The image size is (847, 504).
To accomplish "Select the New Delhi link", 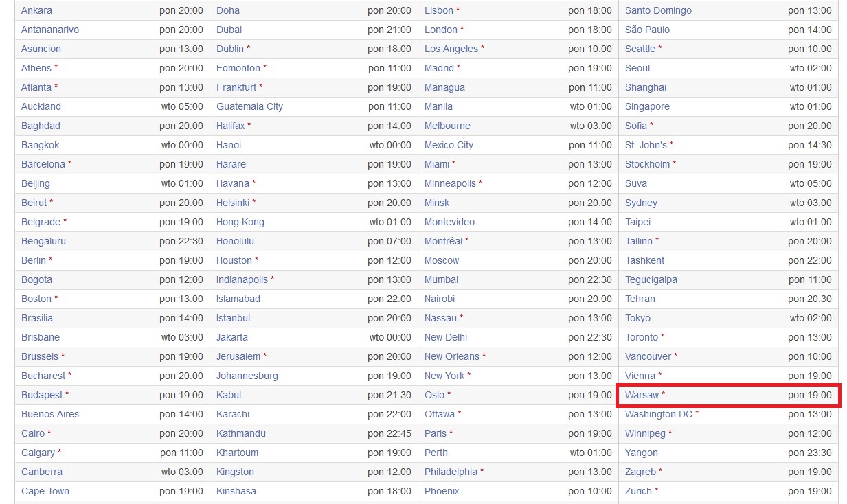I will tap(445, 337).
